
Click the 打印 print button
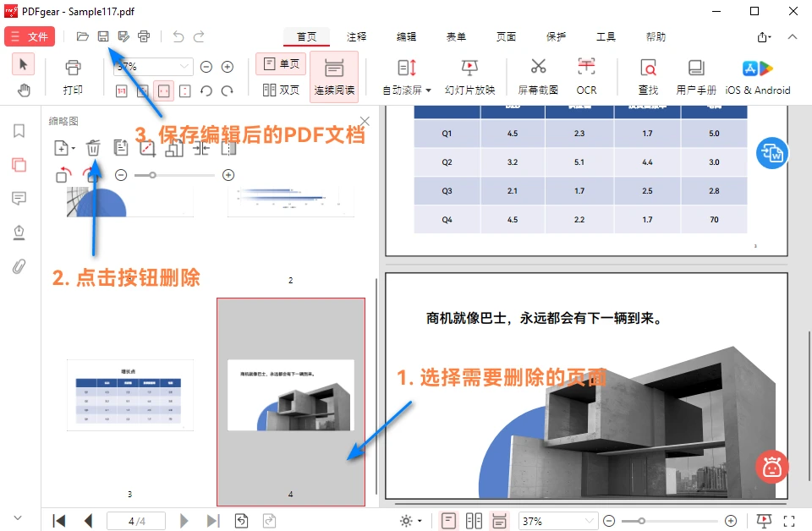pos(73,76)
